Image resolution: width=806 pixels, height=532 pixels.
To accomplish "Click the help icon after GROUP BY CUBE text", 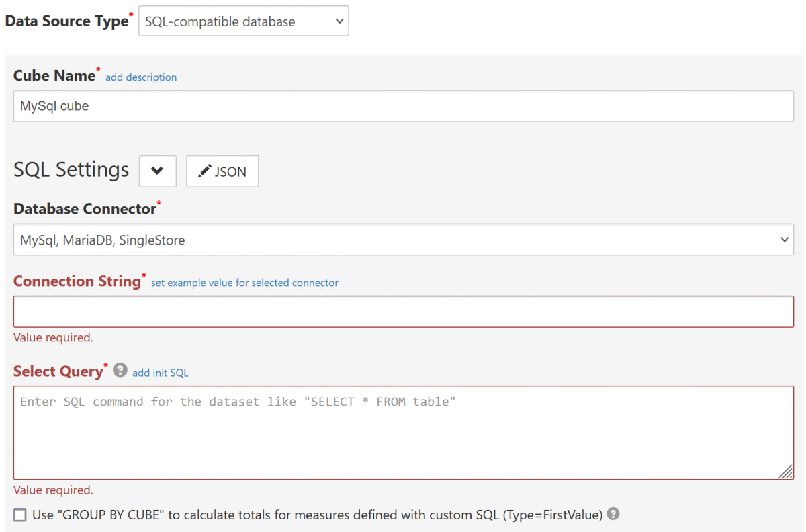I will click(613, 514).
